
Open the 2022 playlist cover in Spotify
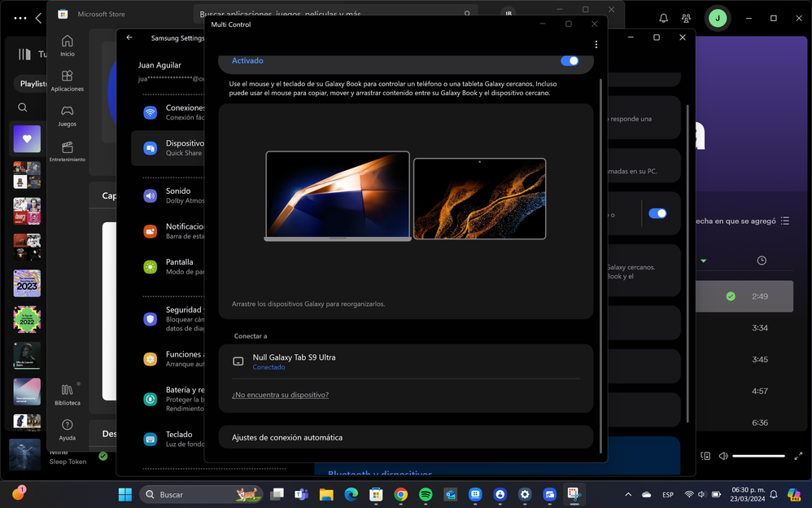click(27, 319)
